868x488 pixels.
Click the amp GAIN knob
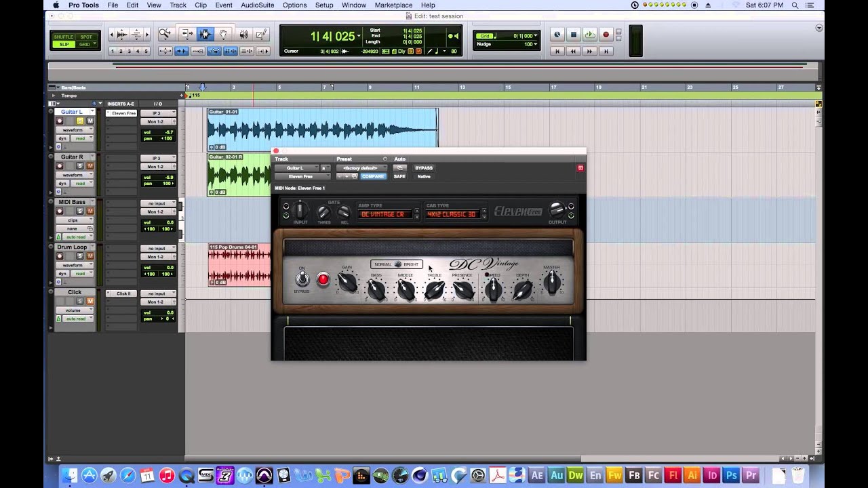click(x=347, y=283)
